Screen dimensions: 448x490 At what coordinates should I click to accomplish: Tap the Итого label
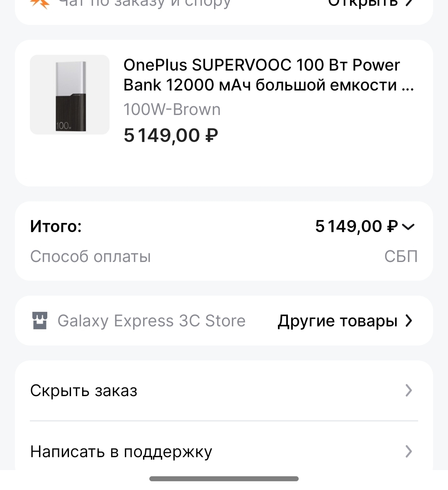click(56, 227)
